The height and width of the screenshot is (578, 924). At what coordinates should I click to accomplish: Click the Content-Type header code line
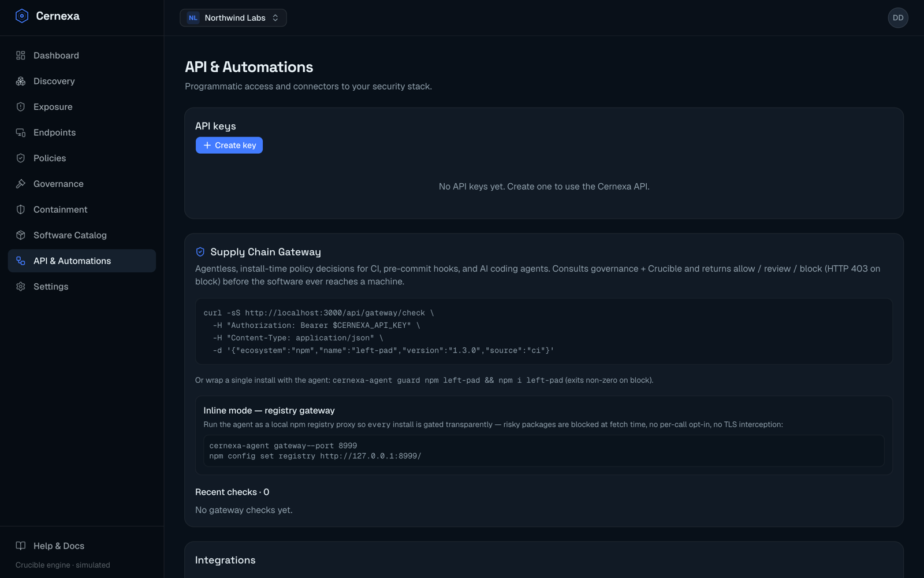pyautogui.click(x=298, y=338)
